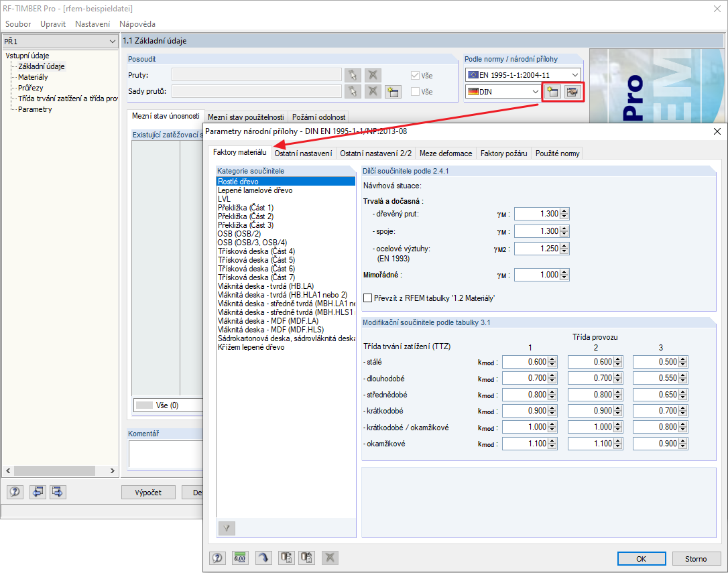Open the Použité normy tab
Image resolution: width=728 pixels, height=573 pixels.
click(557, 153)
